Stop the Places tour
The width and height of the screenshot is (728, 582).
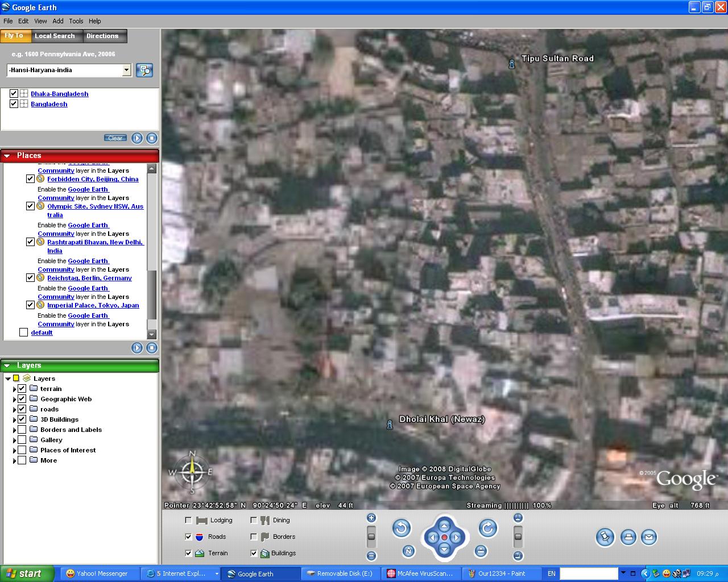pyautogui.click(x=152, y=348)
